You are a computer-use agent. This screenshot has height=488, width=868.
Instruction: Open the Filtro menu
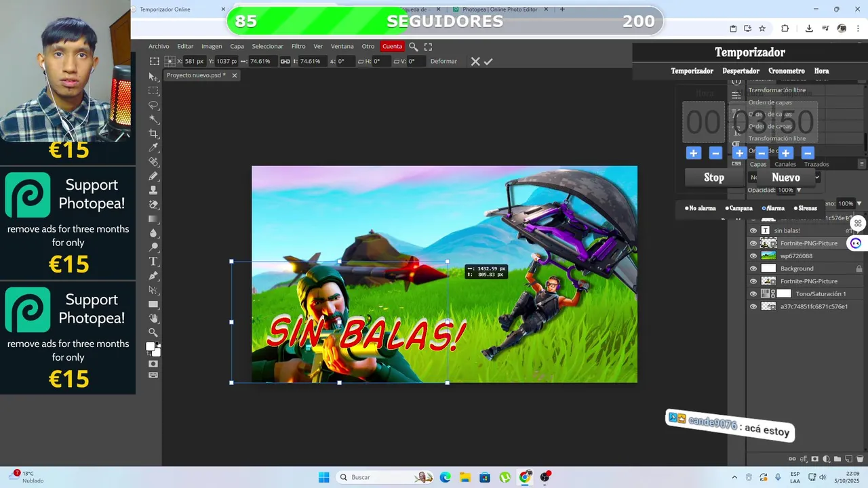[298, 47]
